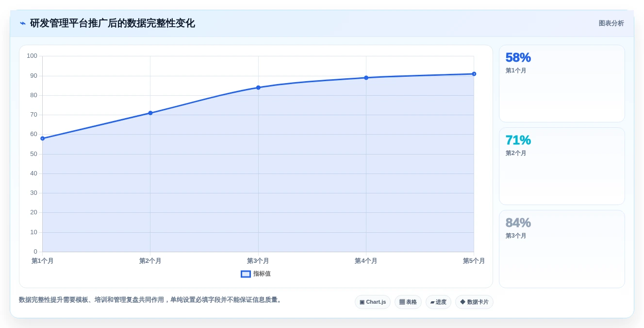
Task: Click the 指标值 legend label
Action: point(262,274)
